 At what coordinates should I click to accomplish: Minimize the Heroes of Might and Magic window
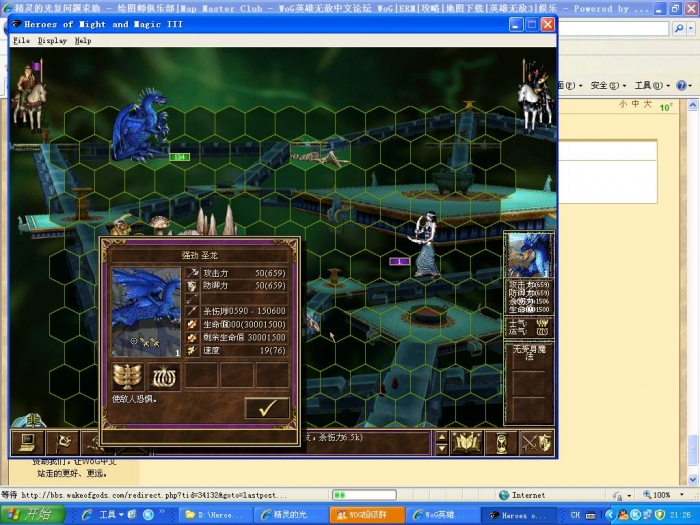(516, 25)
